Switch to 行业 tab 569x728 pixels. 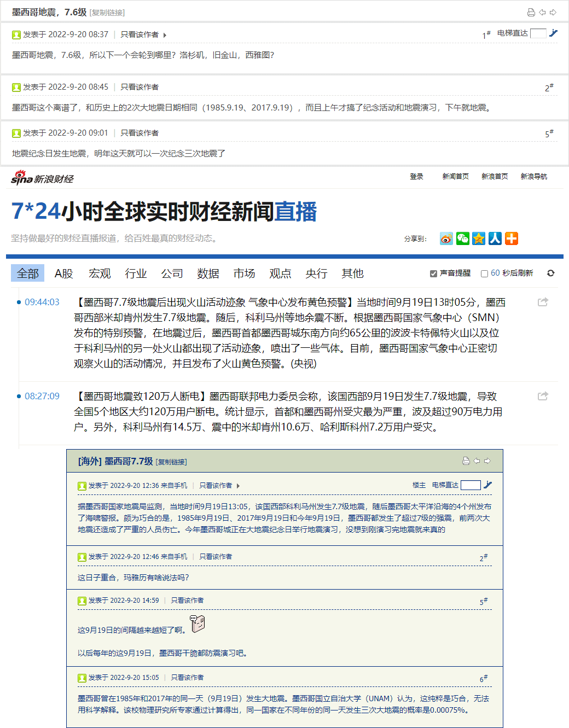(136, 273)
